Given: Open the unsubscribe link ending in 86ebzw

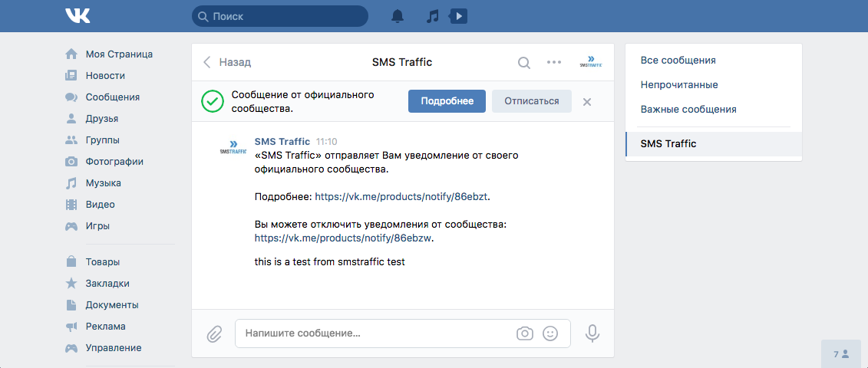Looking at the screenshot, I should point(342,238).
